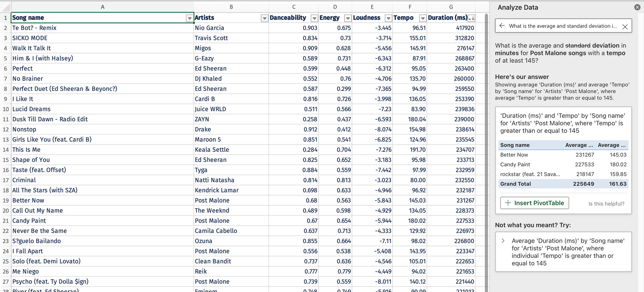Select the 'Te Bot? - Remix' cell

click(x=102, y=28)
